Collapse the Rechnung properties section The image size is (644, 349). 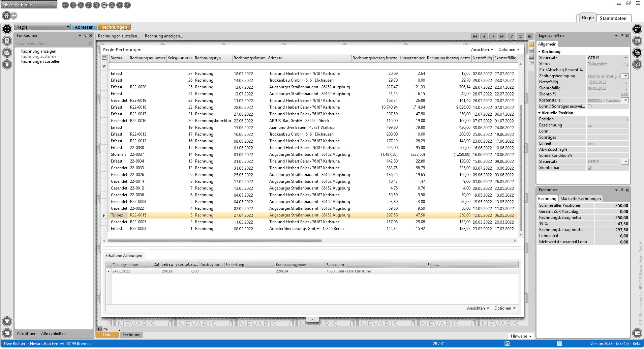coord(540,52)
